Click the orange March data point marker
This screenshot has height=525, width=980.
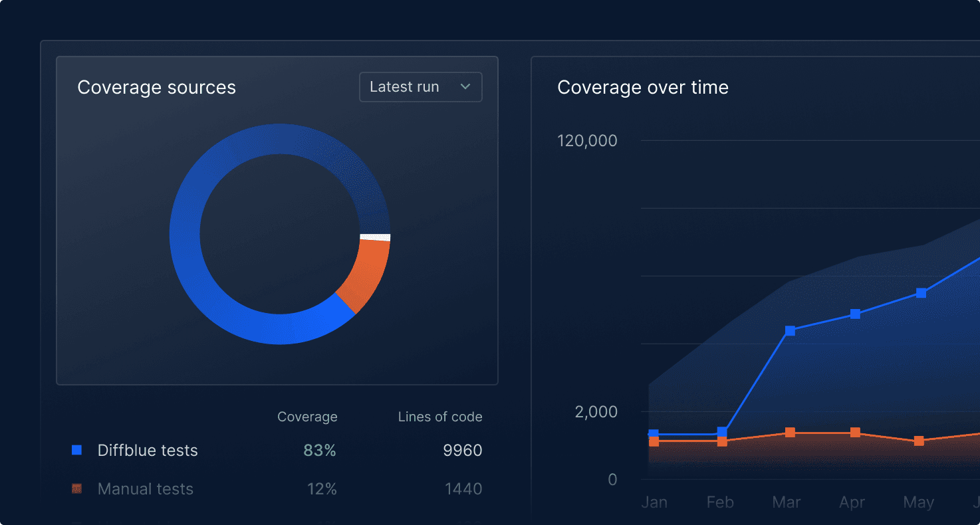pos(790,433)
